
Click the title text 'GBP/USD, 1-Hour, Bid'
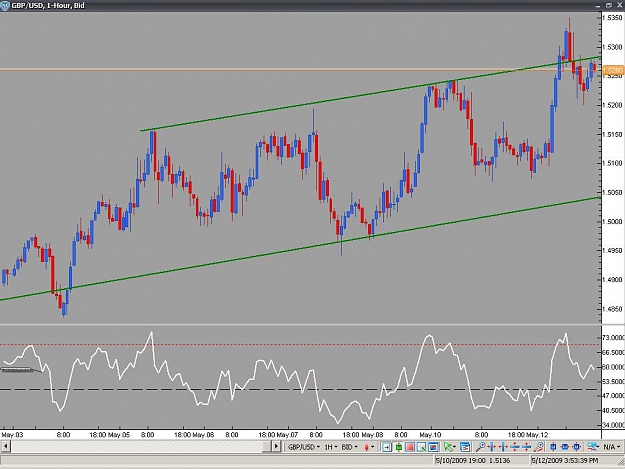pos(48,6)
